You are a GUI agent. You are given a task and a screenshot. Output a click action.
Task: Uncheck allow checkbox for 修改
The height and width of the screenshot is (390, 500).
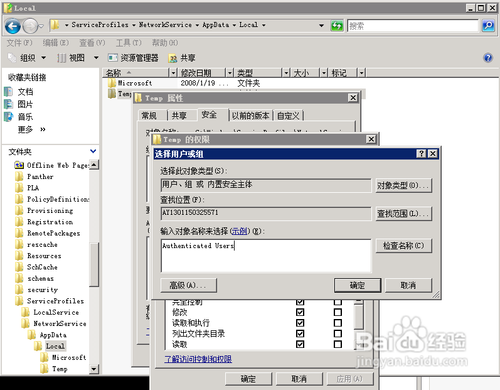click(x=300, y=312)
